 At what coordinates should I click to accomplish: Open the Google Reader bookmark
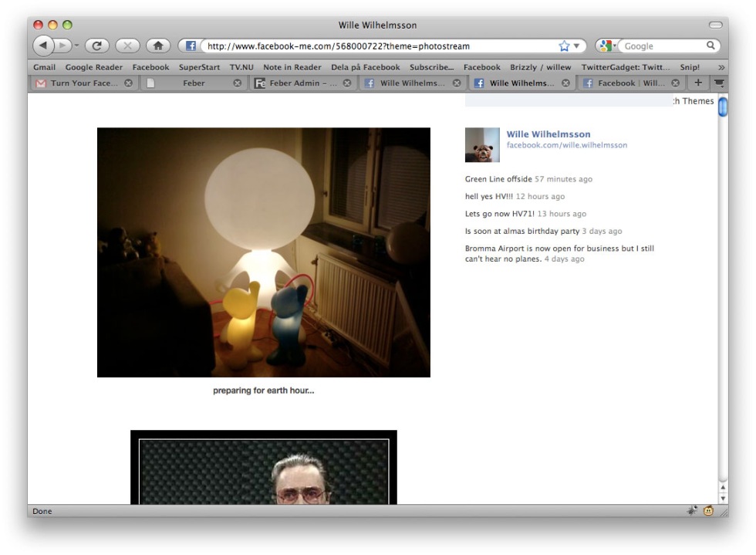pos(93,67)
